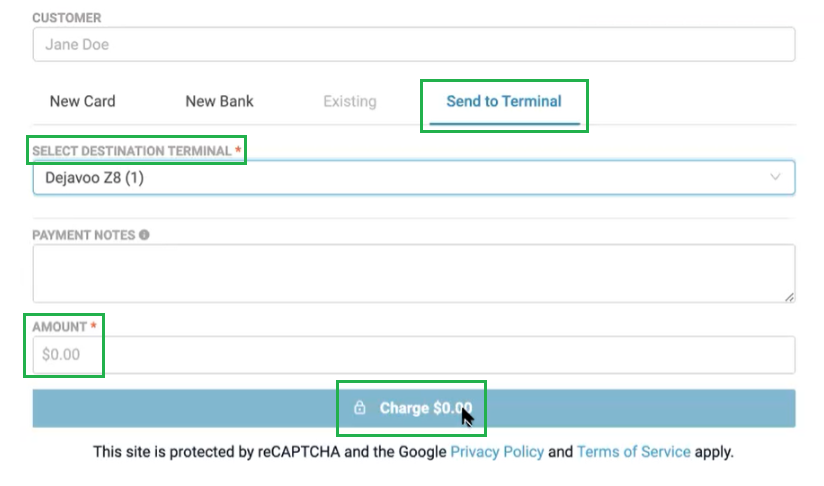
Task: Open the Dejavoo Z8 terminal dropdown
Action: (400, 177)
